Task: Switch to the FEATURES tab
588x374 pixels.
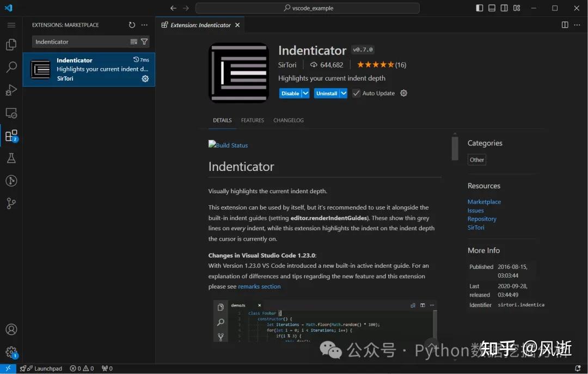Action: coord(253,120)
